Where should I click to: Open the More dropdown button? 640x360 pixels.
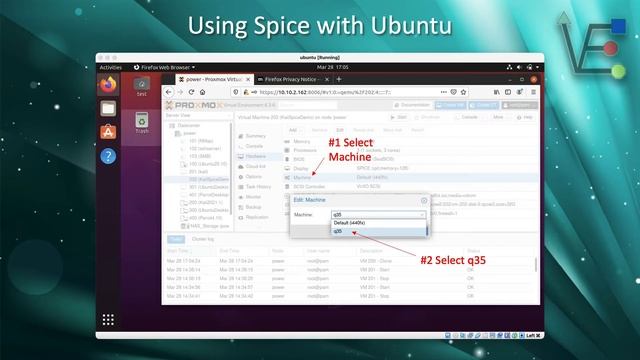[500, 118]
